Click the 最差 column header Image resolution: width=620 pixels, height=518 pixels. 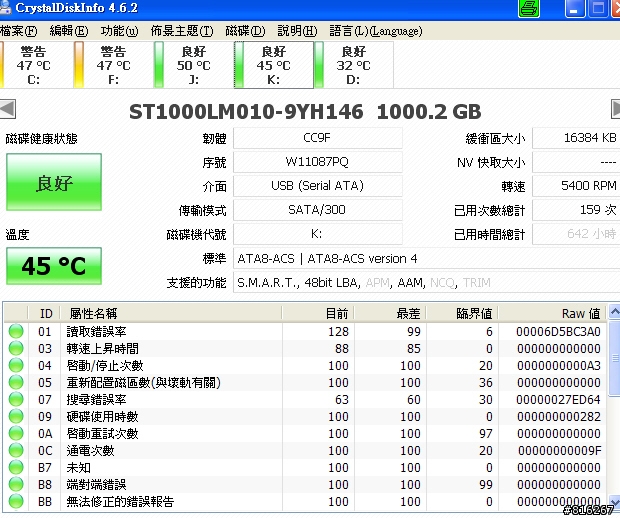tap(390, 314)
